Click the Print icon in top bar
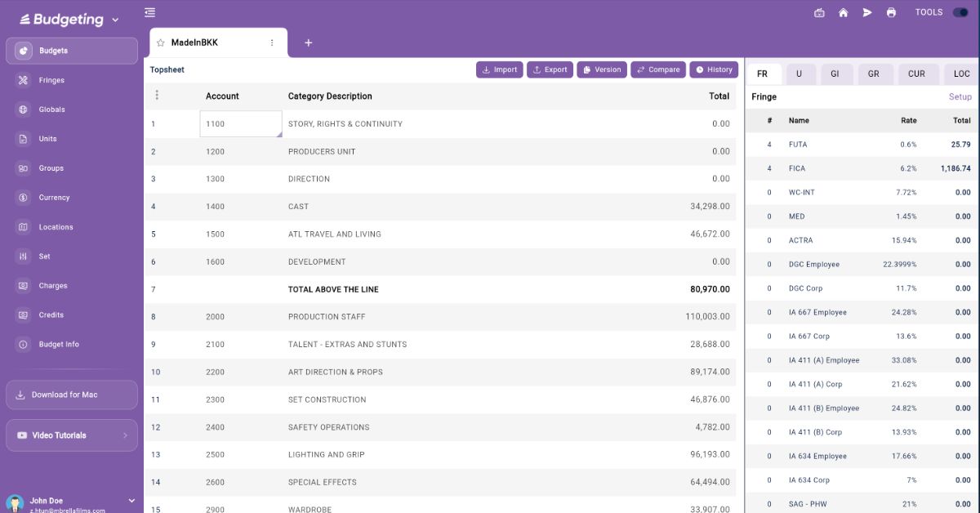This screenshot has width=980, height=513. click(891, 12)
